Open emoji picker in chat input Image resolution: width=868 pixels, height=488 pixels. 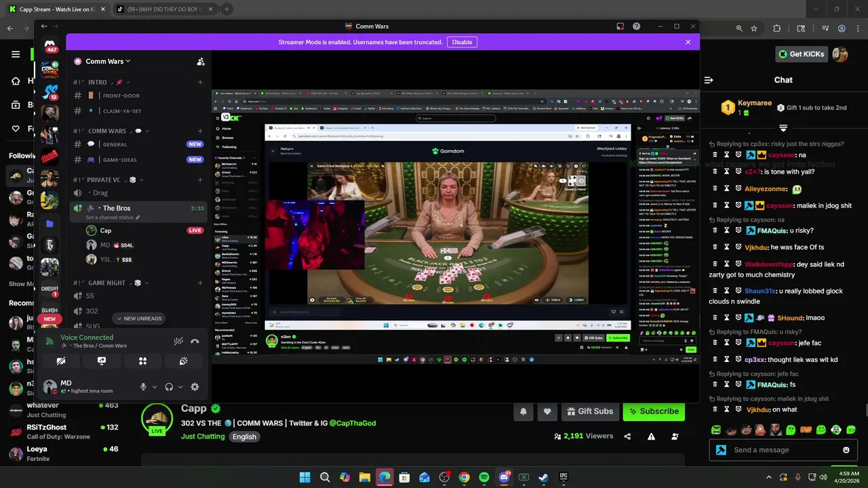(846, 450)
